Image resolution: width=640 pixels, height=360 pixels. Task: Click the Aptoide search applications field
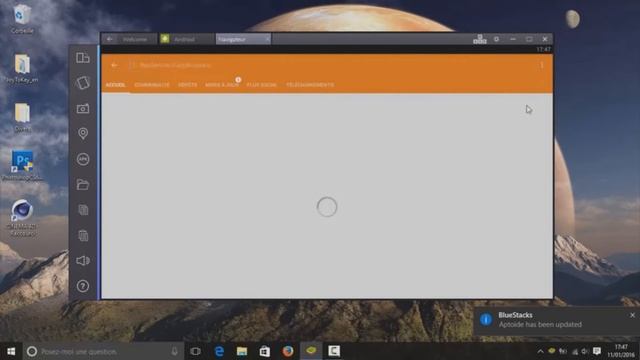pyautogui.click(x=176, y=65)
